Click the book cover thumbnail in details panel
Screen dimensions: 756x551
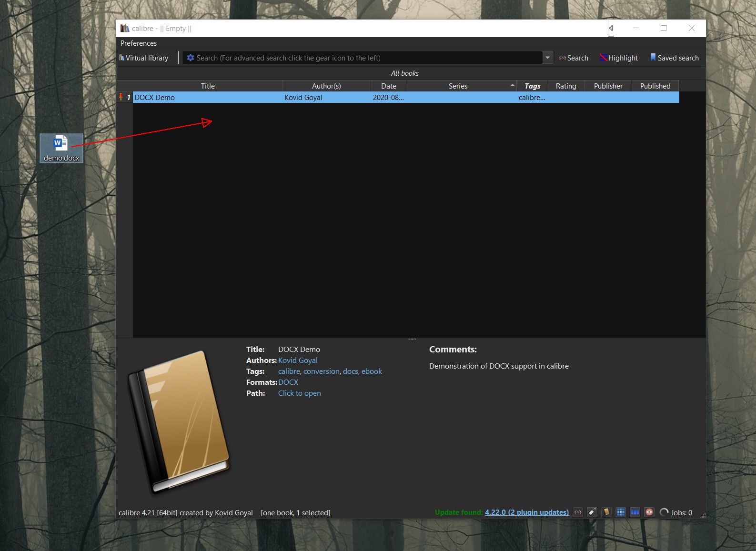tap(179, 423)
